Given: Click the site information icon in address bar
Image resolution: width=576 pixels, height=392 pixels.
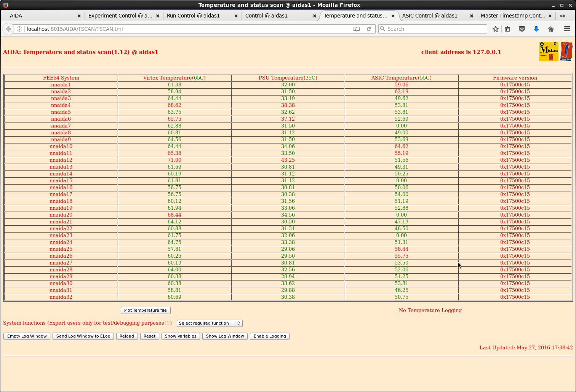Looking at the screenshot, I should (19, 29).
